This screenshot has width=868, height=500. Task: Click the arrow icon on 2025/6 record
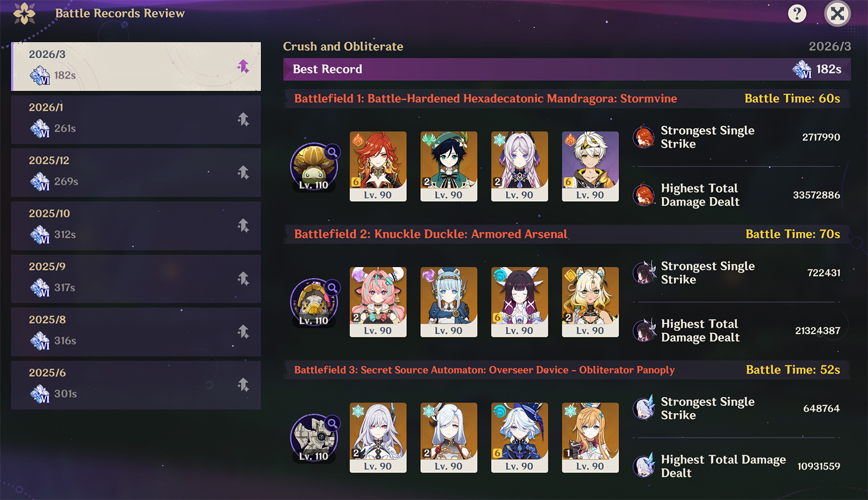click(x=243, y=385)
